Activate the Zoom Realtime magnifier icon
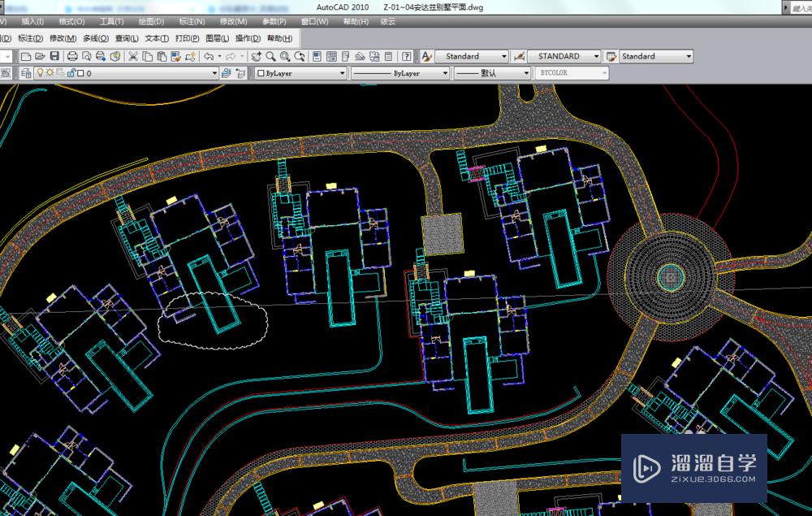The image size is (812, 516). (270, 56)
